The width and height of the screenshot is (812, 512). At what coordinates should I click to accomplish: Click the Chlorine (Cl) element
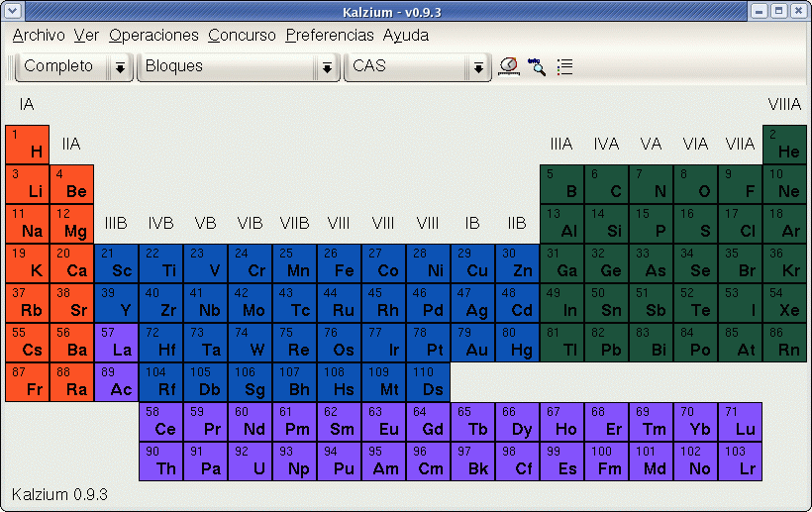[x=740, y=224]
